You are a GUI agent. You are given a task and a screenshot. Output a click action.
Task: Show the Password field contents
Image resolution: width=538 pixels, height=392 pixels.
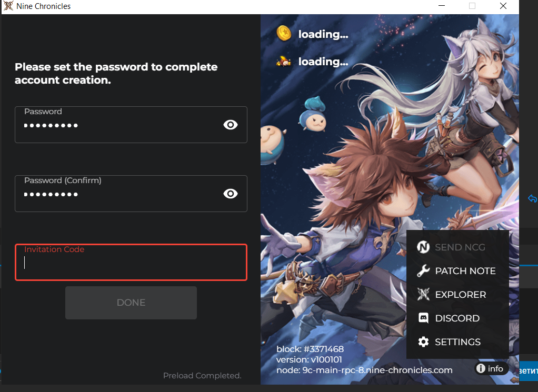(231, 125)
